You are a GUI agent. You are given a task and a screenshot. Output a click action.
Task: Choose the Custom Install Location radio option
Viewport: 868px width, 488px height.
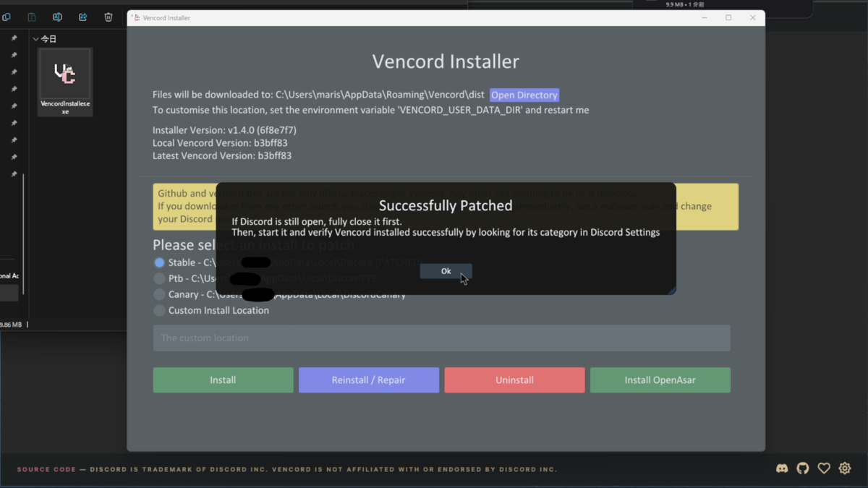159,310
